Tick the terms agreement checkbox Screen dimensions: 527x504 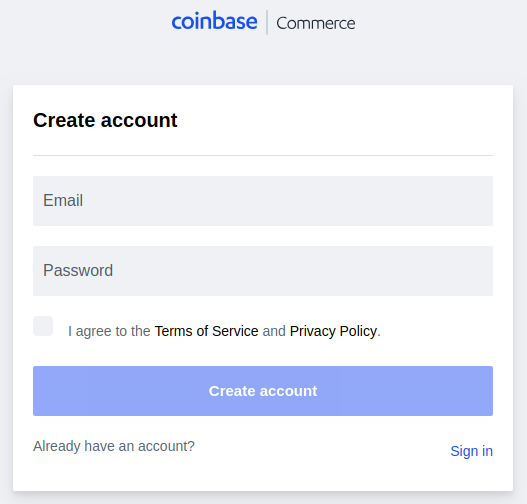pyautogui.click(x=43, y=326)
